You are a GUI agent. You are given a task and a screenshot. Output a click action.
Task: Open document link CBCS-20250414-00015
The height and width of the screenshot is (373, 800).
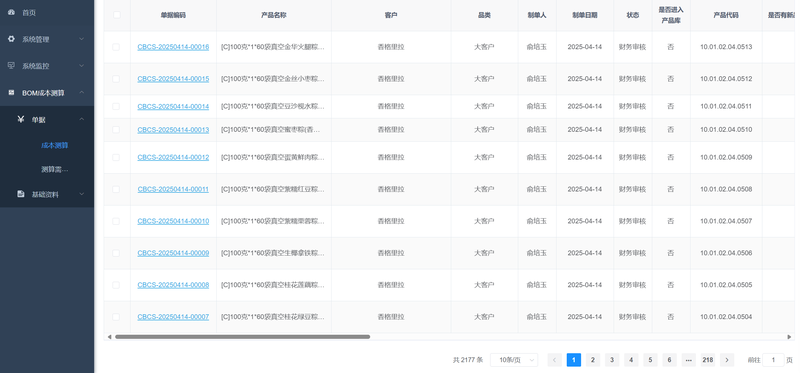click(x=173, y=79)
